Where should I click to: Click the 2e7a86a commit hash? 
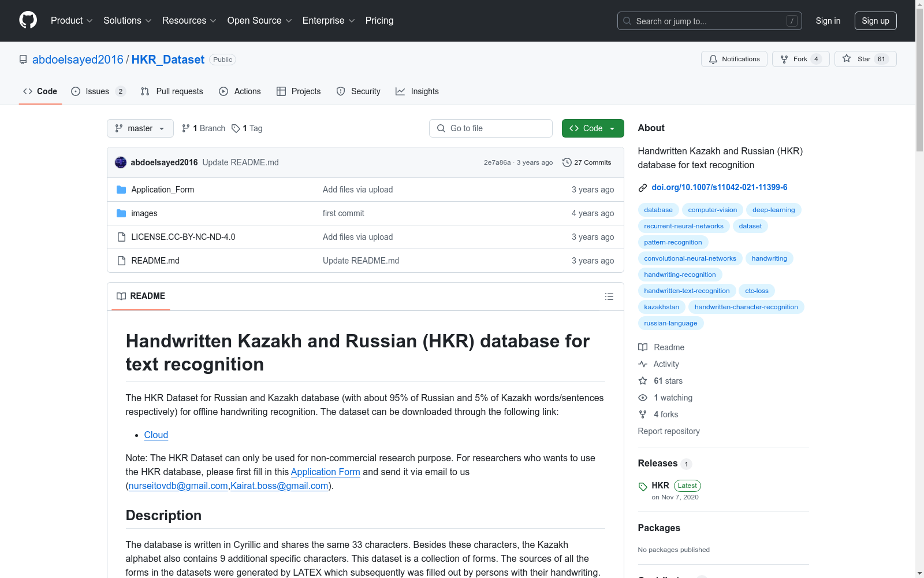(x=497, y=162)
